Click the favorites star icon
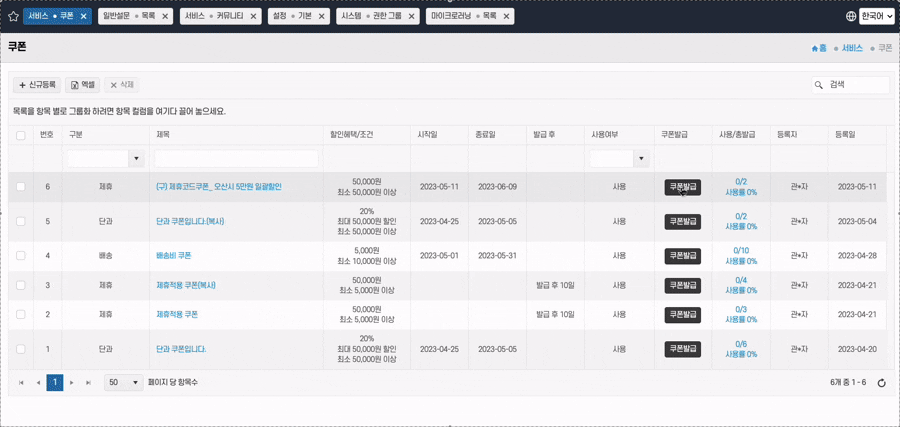900x427 pixels. click(x=13, y=16)
